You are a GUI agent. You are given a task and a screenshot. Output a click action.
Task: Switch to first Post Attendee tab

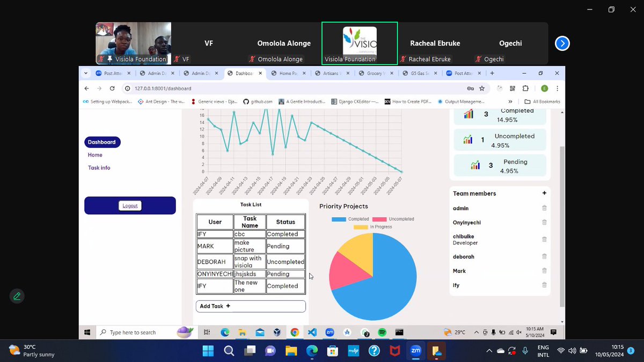pos(113,73)
